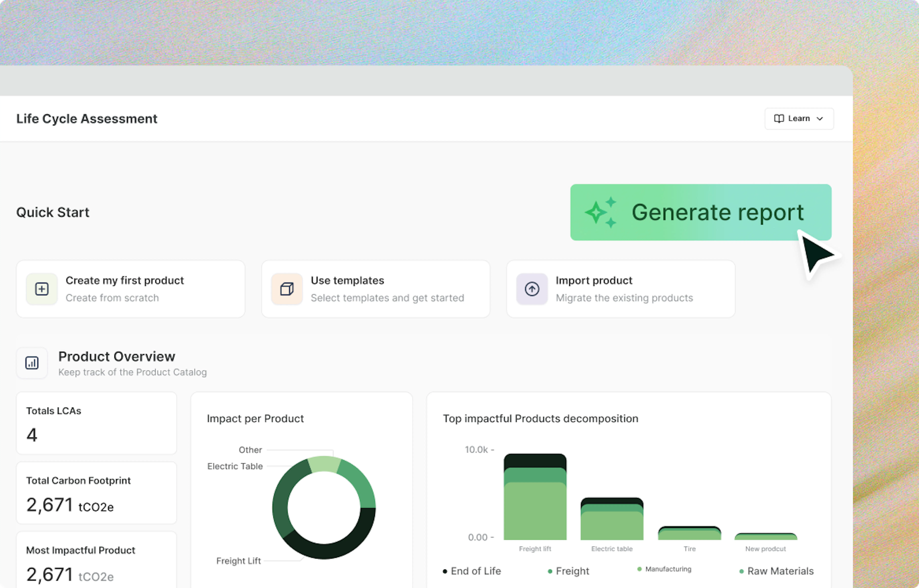This screenshot has width=919, height=588.
Task: Click the Generate report button
Action: (x=701, y=212)
